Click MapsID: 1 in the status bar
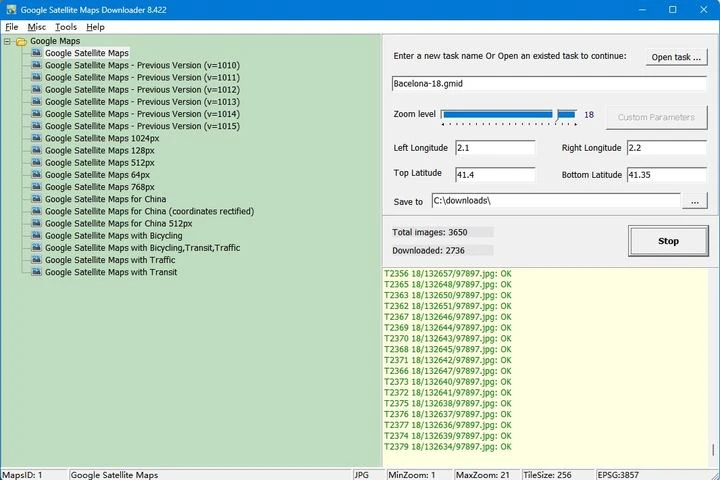This screenshot has height=480, width=720. coord(22,475)
